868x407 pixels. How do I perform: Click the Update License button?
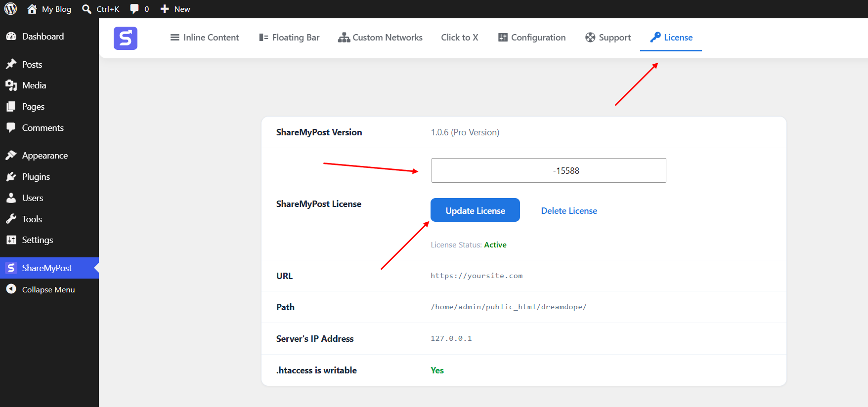[x=475, y=210]
